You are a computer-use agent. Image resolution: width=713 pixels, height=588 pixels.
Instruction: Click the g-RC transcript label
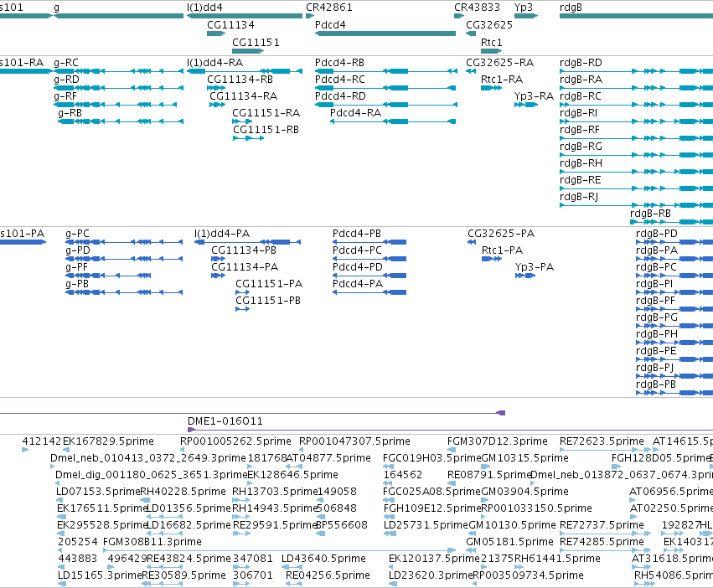66,62
